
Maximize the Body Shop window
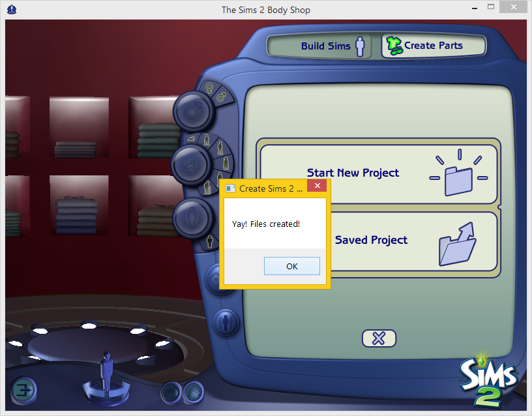pyautogui.click(x=491, y=7)
